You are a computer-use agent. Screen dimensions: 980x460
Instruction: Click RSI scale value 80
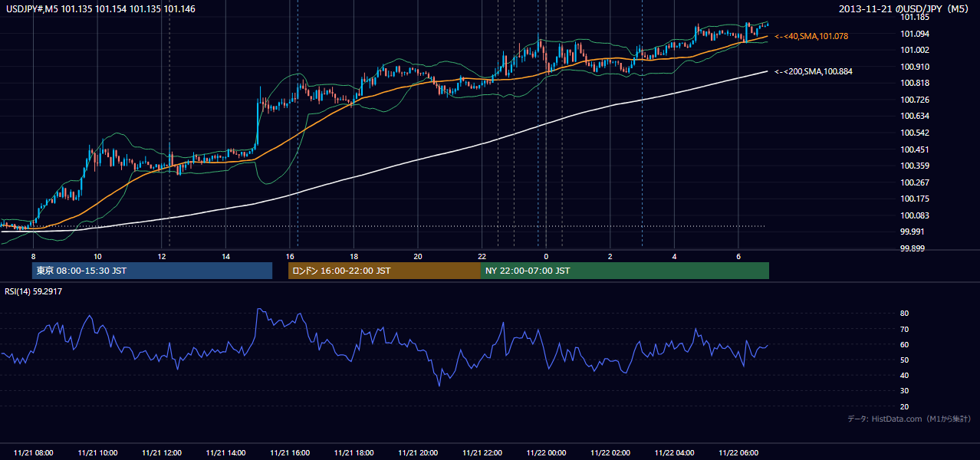(905, 314)
